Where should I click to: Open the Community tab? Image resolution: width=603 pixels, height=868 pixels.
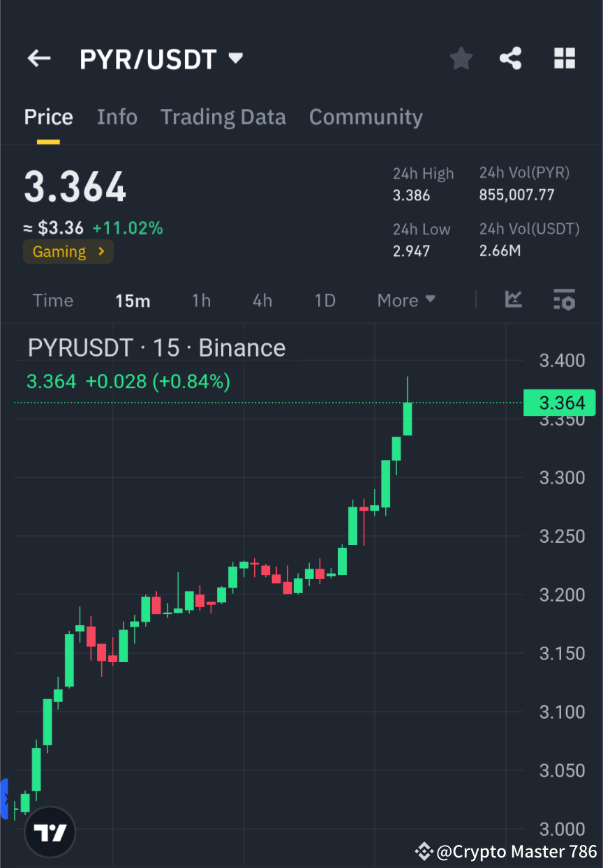366,117
